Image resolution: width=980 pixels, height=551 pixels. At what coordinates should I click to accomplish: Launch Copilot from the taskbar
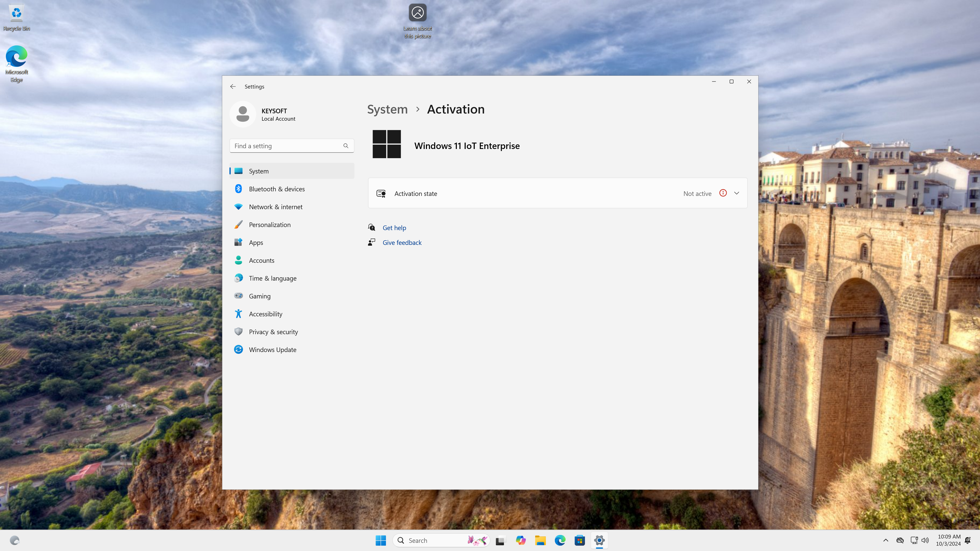click(520, 540)
